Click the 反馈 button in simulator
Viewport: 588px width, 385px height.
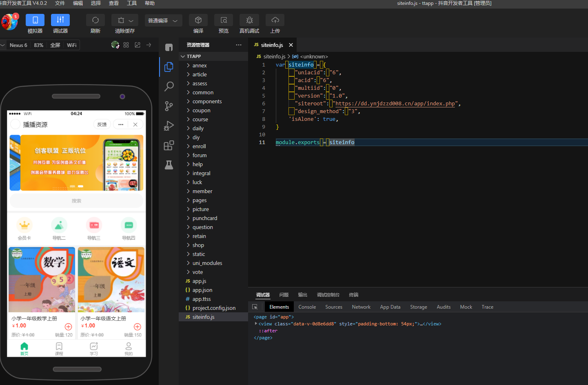pyautogui.click(x=102, y=125)
